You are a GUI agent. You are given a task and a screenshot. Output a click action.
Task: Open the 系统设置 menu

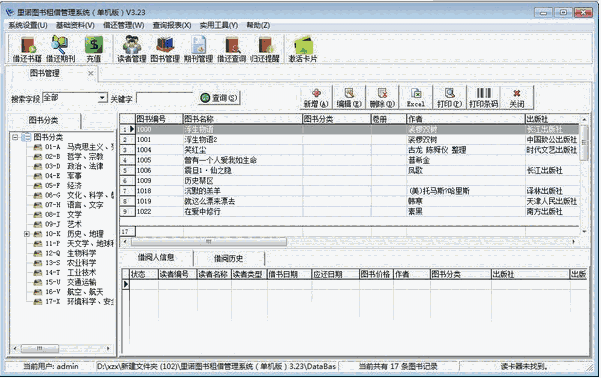(28, 25)
